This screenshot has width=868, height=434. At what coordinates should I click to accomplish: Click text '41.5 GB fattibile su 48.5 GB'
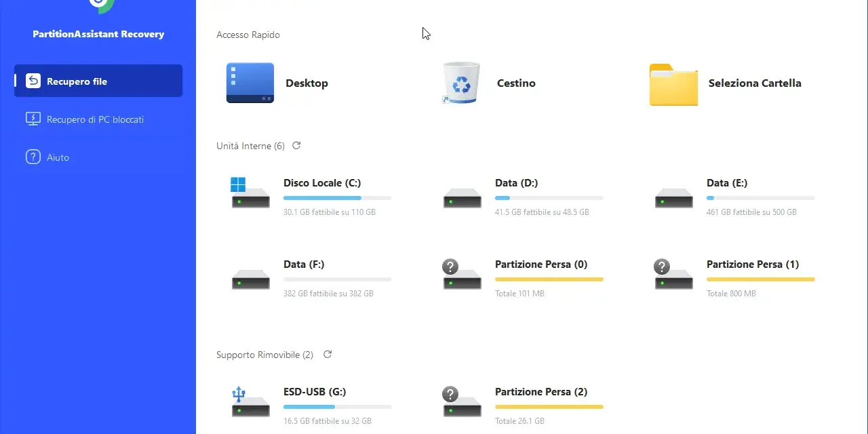542,212
